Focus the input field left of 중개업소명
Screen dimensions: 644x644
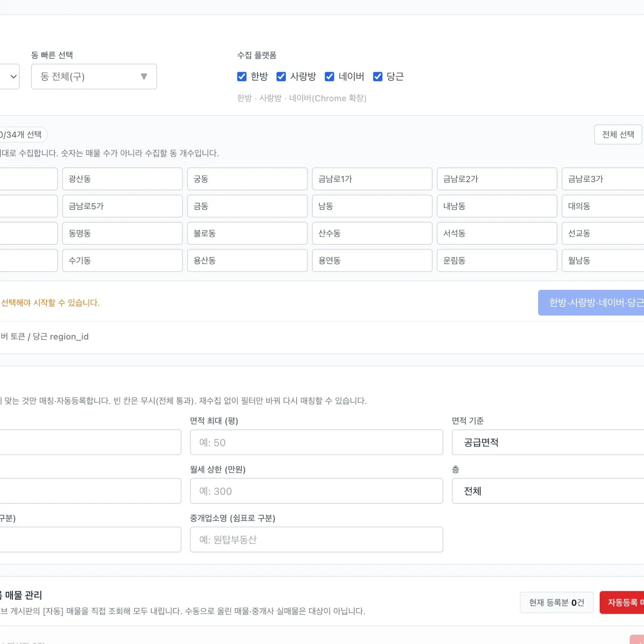pos(91,540)
